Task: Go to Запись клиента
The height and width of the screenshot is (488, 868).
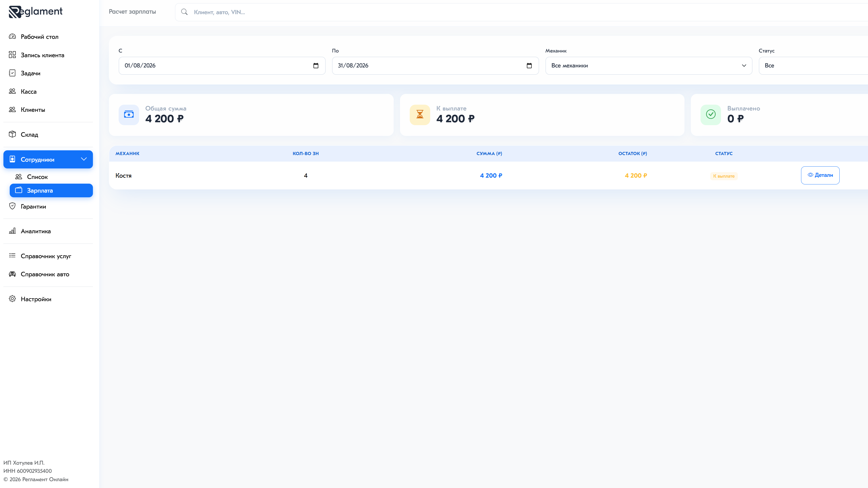Action: (x=48, y=55)
